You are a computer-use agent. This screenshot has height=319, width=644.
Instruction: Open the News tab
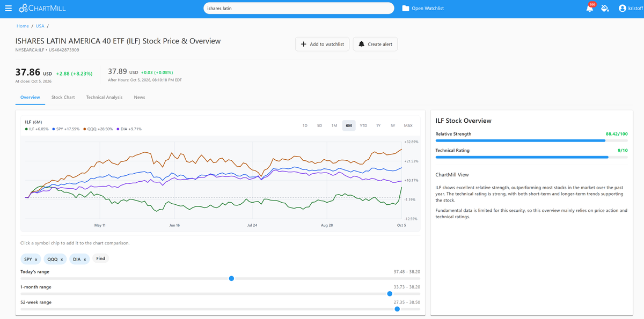[140, 98]
